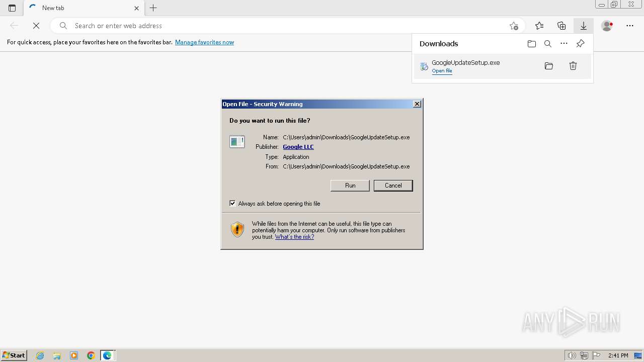Open File Explorer from taskbar
Screen dimensions: 644x362
(57, 355)
